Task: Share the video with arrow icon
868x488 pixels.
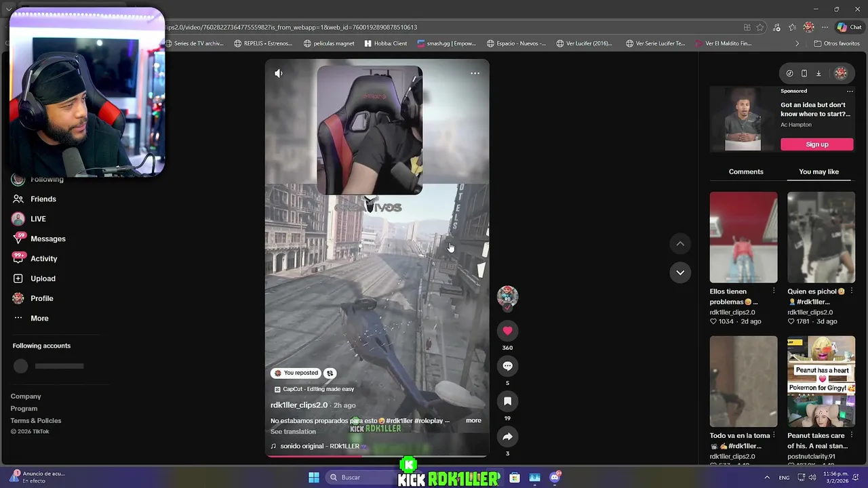Action: 507,436
